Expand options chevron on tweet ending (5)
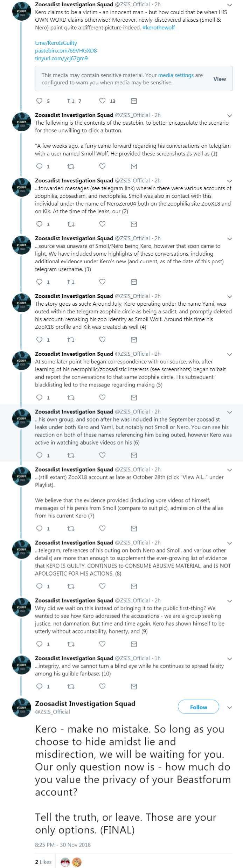The width and height of the screenshot is (243, 868). (x=230, y=354)
